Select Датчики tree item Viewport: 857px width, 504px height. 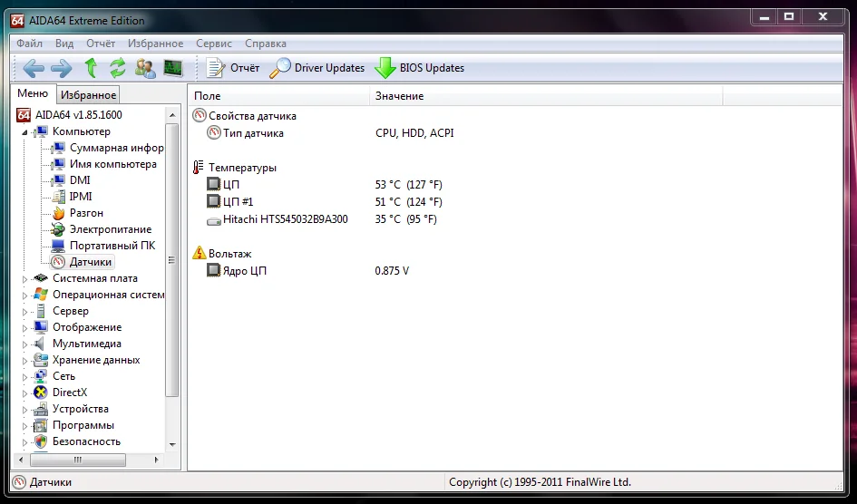click(x=90, y=262)
